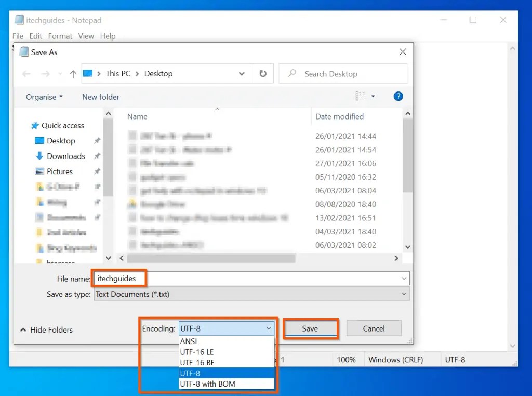Click the Save button

coord(310,328)
